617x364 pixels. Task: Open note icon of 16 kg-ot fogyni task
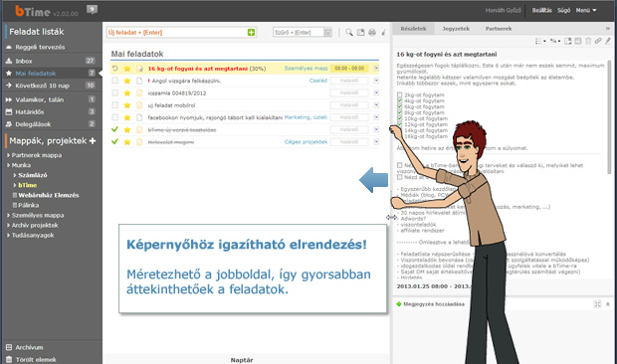tap(139, 69)
